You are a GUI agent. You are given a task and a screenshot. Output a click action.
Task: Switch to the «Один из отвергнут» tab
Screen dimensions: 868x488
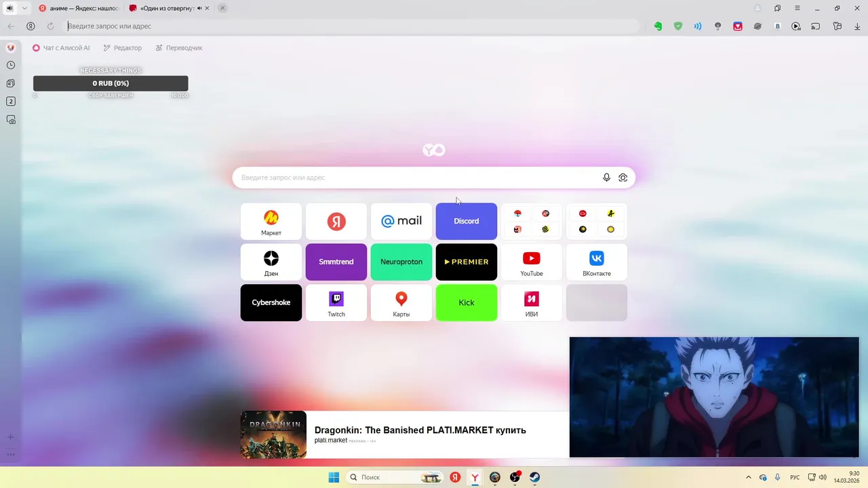[x=170, y=8]
